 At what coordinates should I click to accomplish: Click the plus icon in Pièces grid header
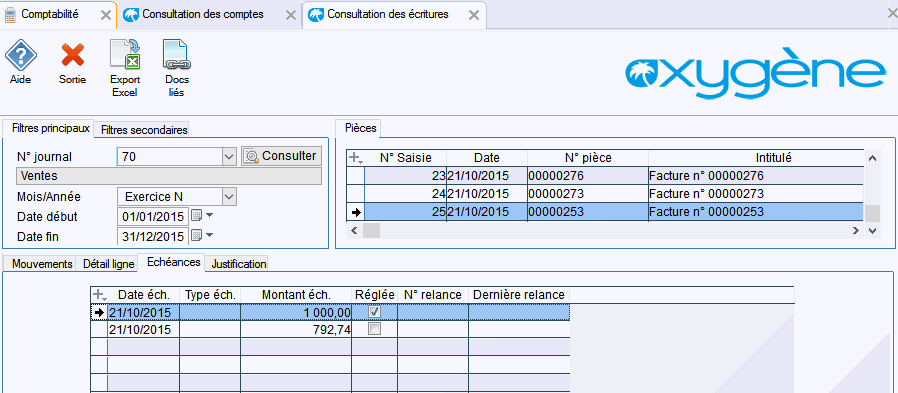coord(356,158)
